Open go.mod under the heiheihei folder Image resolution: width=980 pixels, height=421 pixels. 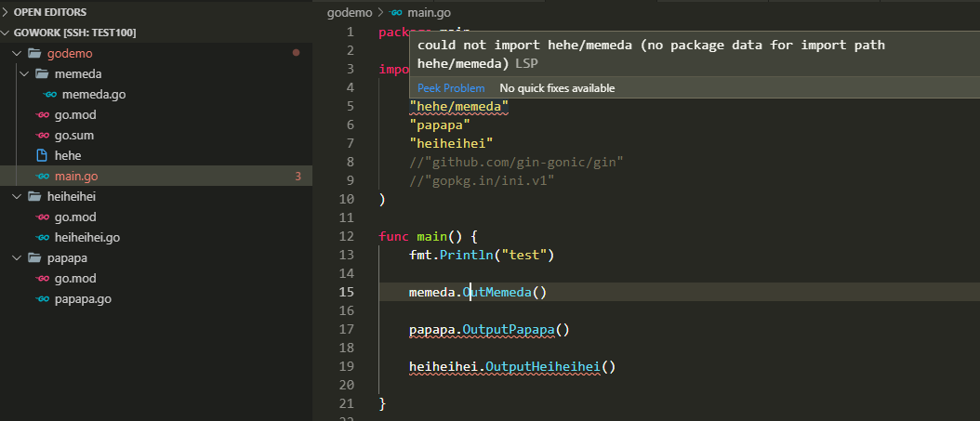[75, 217]
